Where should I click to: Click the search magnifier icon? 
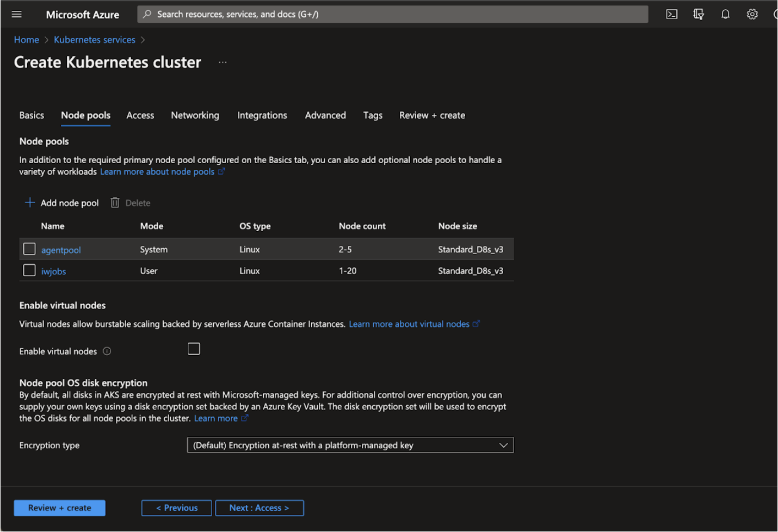tap(147, 14)
